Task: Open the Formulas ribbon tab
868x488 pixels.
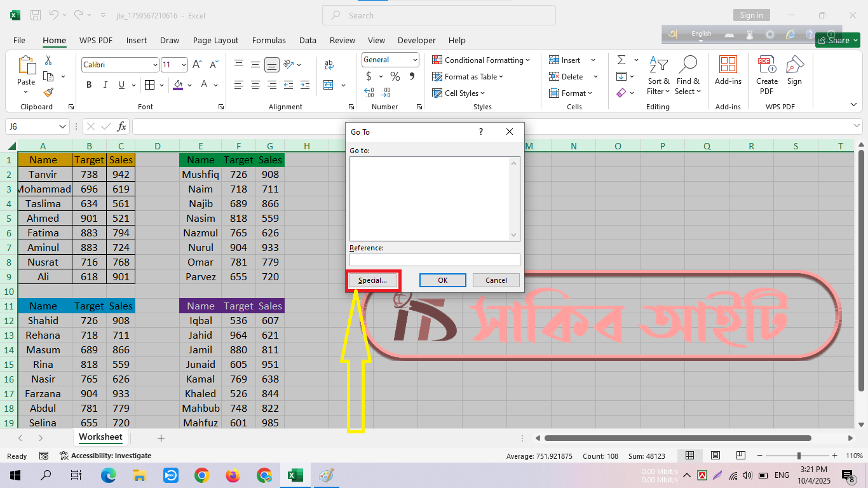Action: (x=269, y=40)
